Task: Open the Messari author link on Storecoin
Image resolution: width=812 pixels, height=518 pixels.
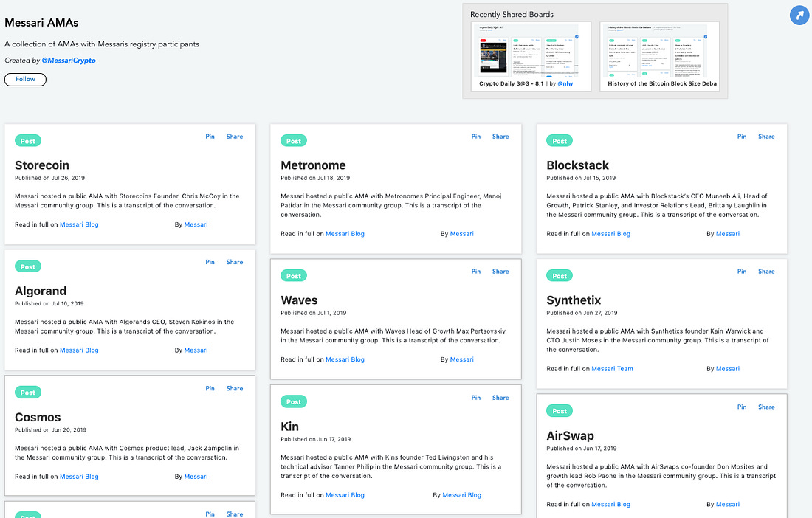Action: [196, 224]
